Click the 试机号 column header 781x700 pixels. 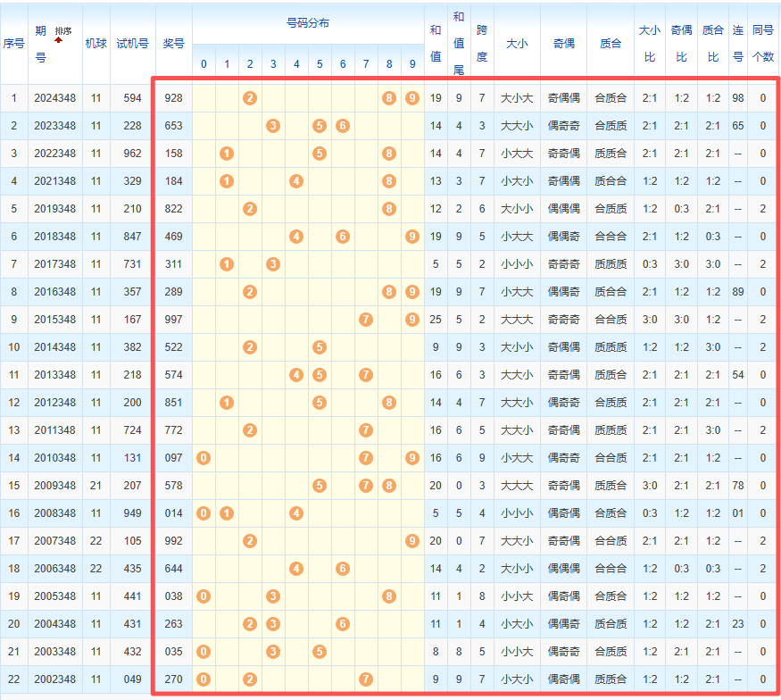coord(132,43)
